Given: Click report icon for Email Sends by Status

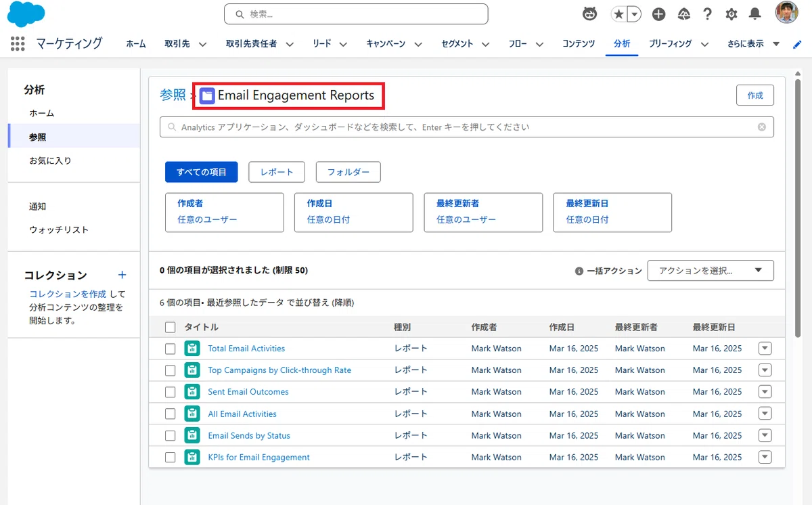Looking at the screenshot, I should click(x=192, y=435).
